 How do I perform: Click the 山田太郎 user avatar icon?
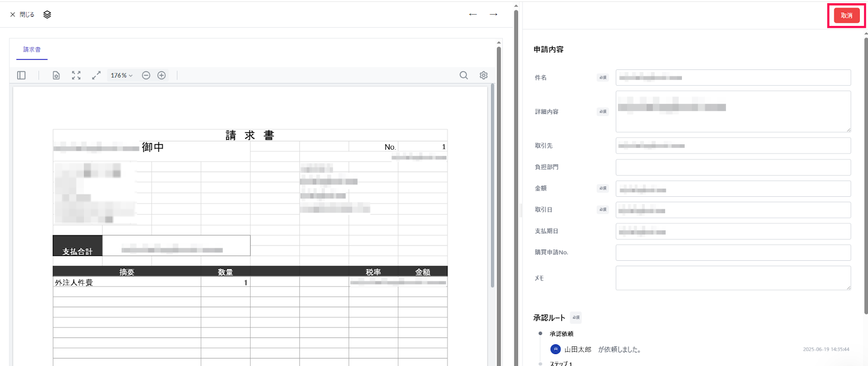coord(556,349)
